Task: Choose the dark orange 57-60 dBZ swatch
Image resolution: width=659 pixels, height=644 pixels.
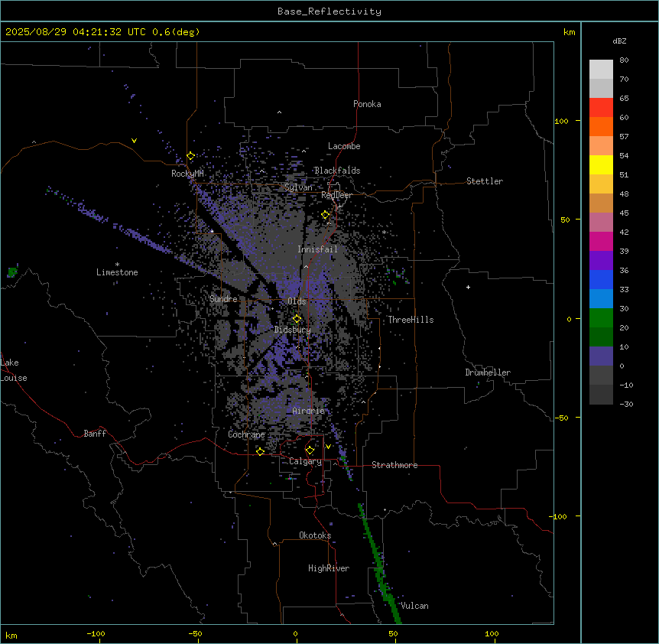Action: click(x=601, y=126)
